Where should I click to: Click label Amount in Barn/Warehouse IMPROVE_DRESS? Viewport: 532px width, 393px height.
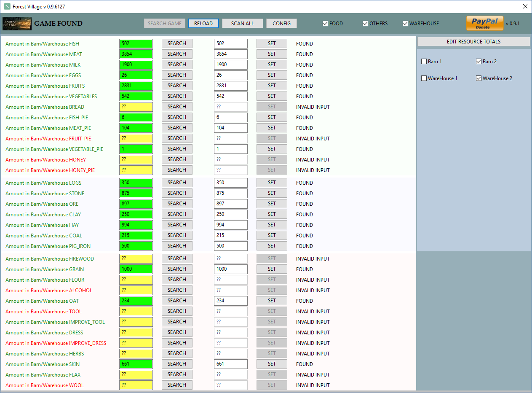click(x=56, y=343)
